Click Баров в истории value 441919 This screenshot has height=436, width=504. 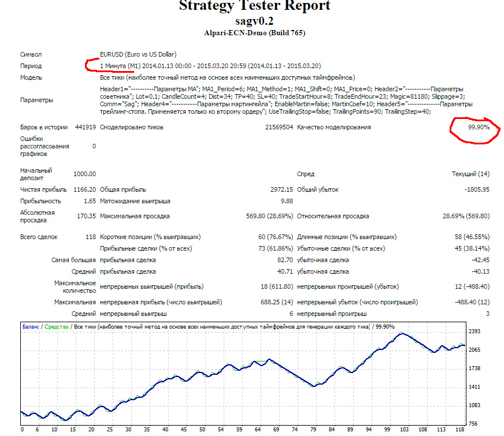[x=85, y=127]
